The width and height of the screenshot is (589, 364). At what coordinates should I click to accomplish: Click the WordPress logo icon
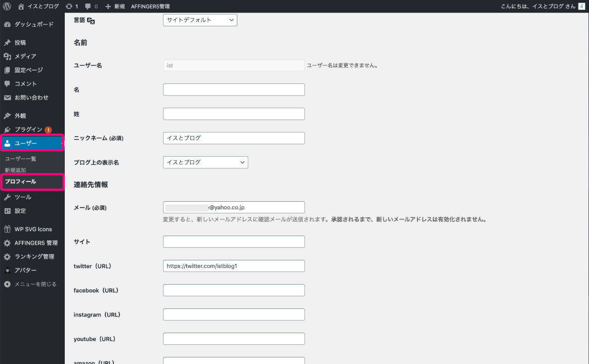pyautogui.click(x=7, y=6)
